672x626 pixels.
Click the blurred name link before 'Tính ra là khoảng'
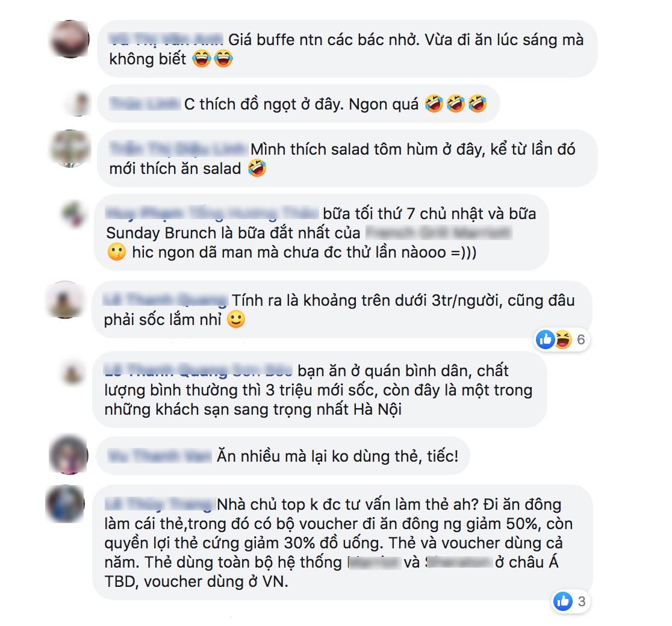[166, 300]
